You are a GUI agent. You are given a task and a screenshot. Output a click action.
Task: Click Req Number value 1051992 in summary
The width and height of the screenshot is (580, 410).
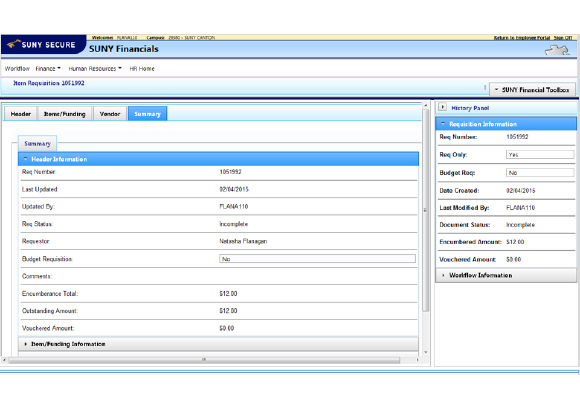point(230,172)
